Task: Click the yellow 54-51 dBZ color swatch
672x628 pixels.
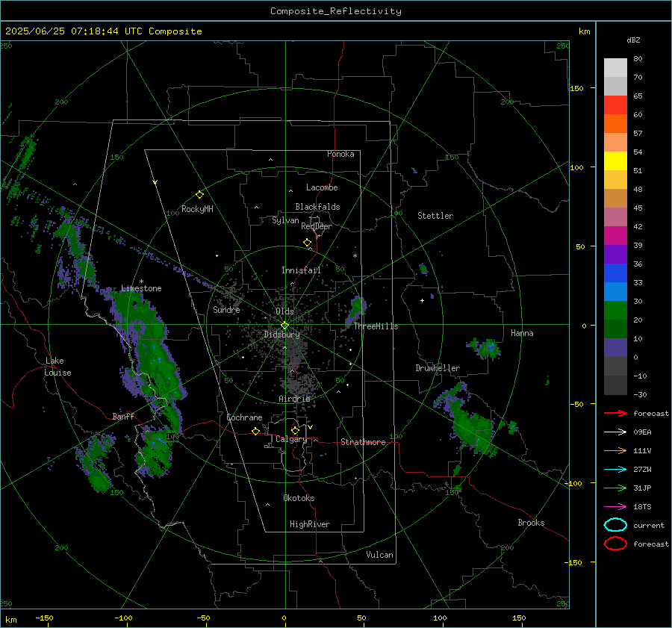Action: click(615, 161)
